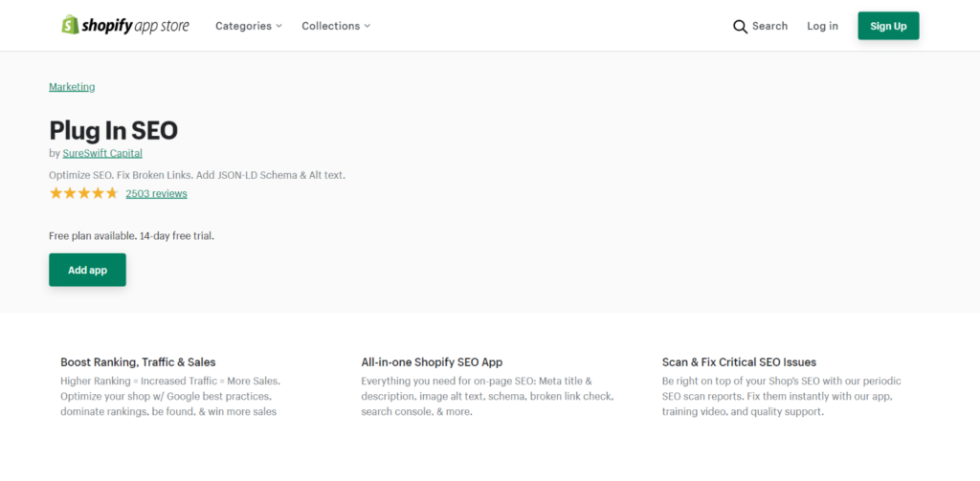Click 'Boost Ranking, Traffic & Sales' heading

coord(138,362)
